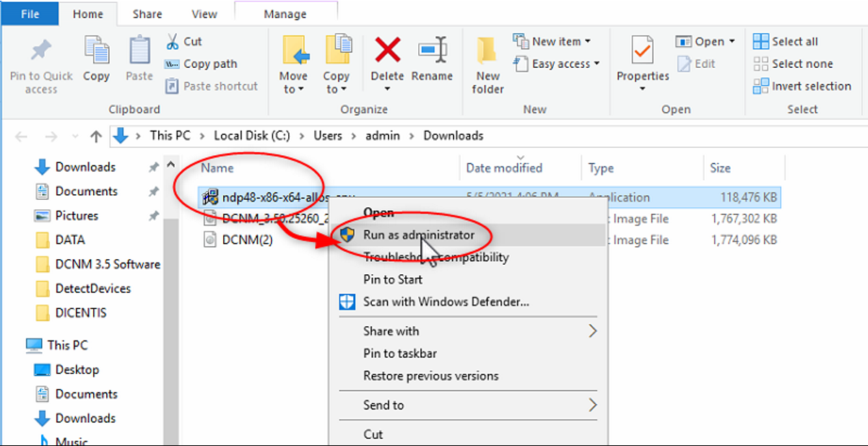Switch to the Share tab
Screen dimensions: 868x446
coord(147,14)
